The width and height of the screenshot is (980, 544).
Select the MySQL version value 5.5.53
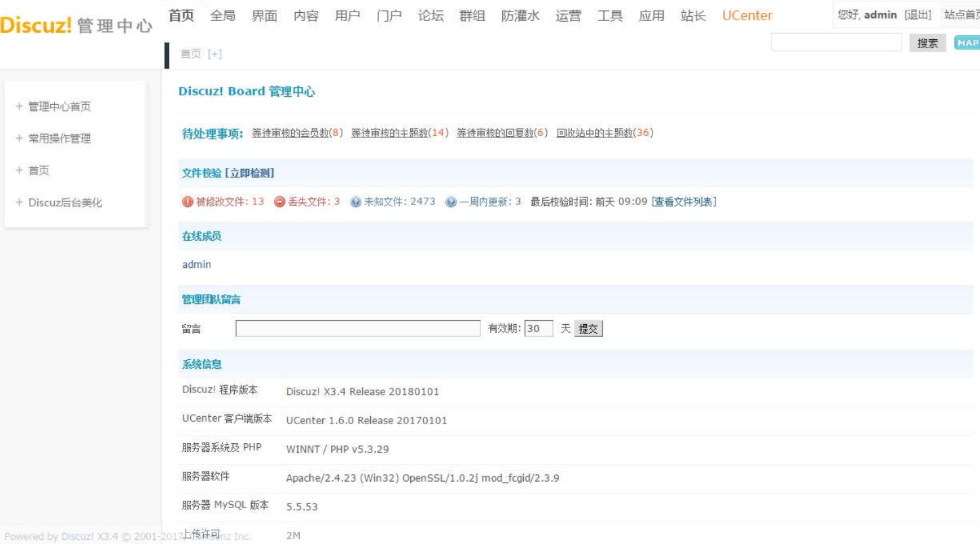302,507
